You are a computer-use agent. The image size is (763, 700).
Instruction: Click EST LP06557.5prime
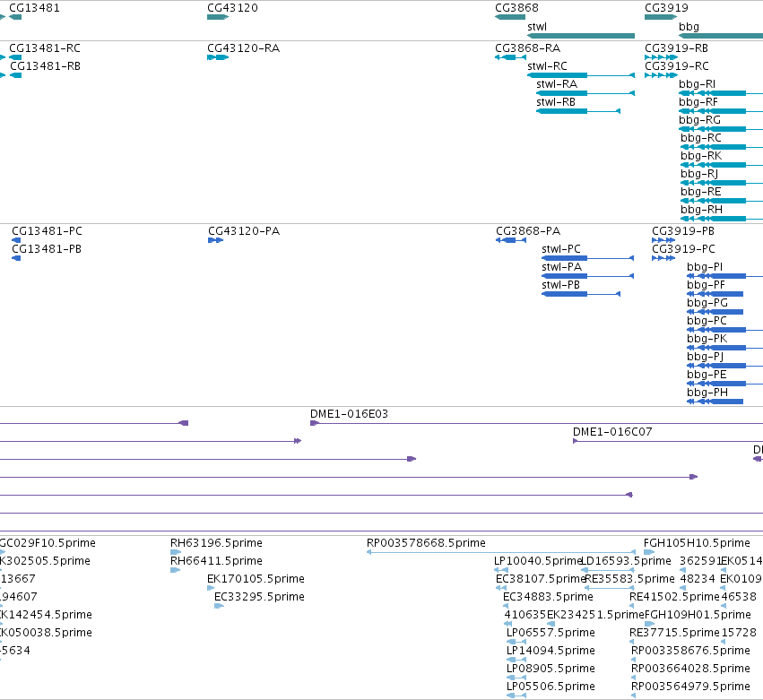(551, 633)
